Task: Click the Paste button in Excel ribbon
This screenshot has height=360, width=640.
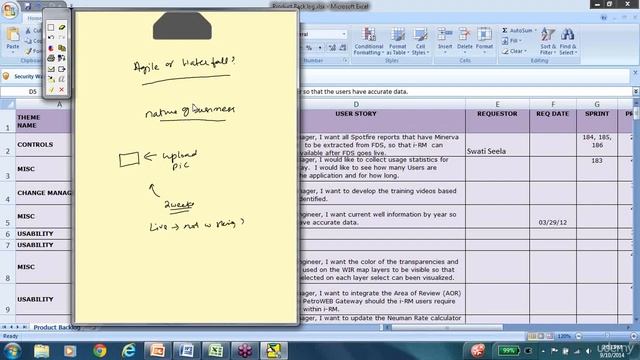Action: [13, 39]
